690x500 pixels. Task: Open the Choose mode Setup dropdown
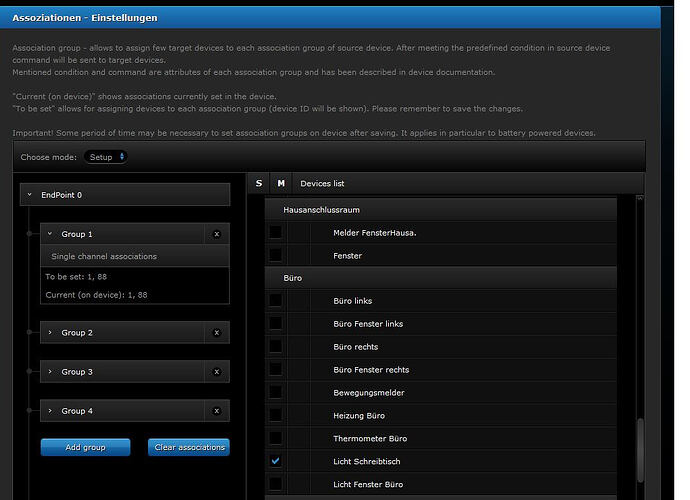coord(106,157)
